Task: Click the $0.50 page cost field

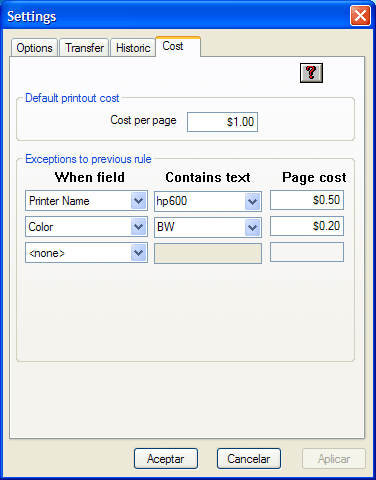Action: click(x=307, y=200)
